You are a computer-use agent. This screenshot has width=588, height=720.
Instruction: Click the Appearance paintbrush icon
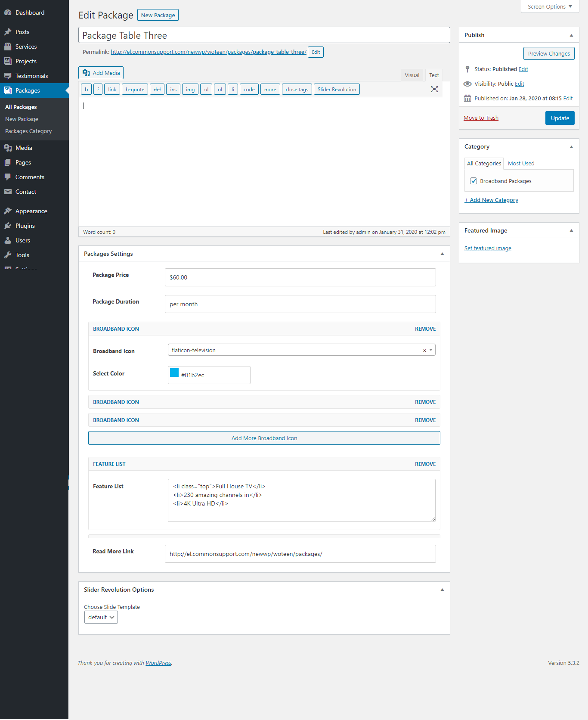click(x=8, y=211)
